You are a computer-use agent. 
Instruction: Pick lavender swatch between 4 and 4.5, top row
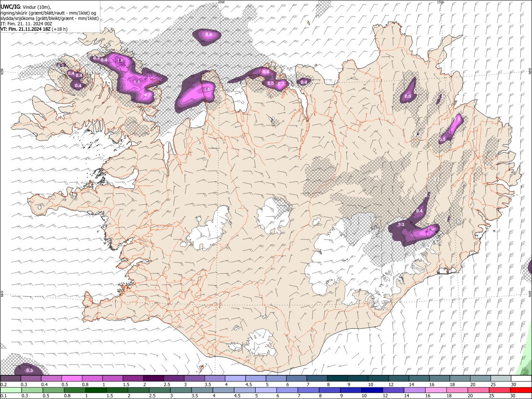[x=234, y=378]
